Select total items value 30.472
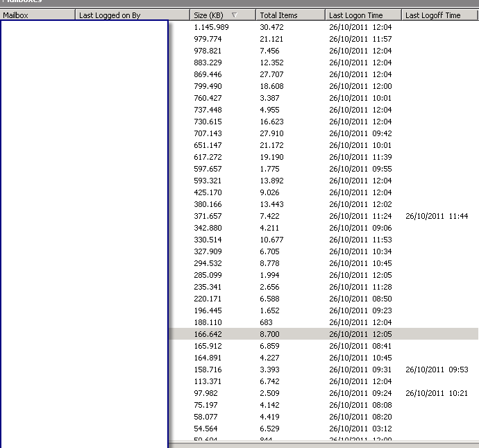 tap(271, 27)
